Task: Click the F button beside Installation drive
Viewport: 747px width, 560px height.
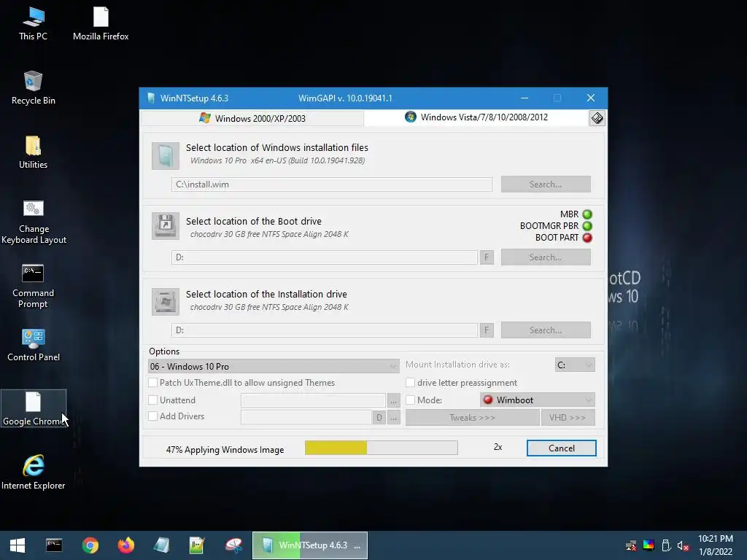Action: 487,330
